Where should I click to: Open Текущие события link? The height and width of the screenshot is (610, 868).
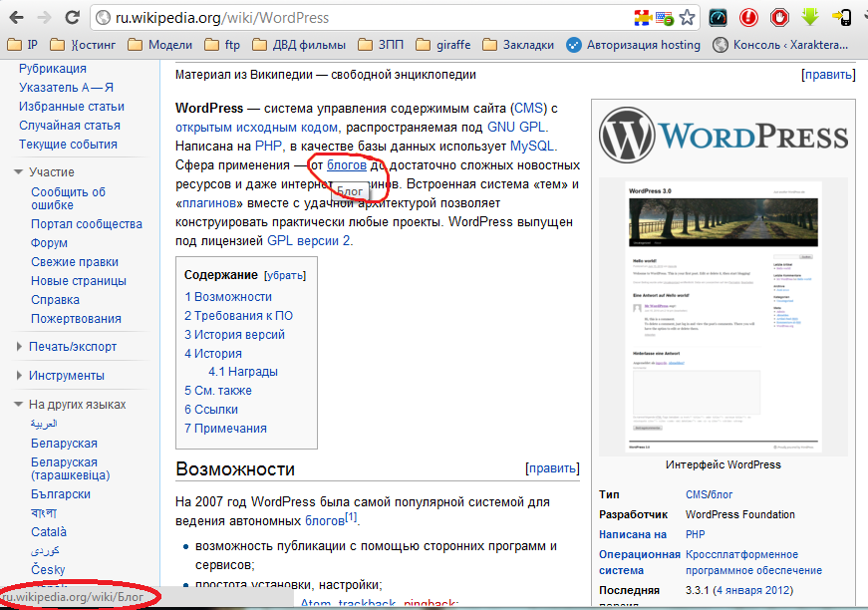click(x=68, y=145)
